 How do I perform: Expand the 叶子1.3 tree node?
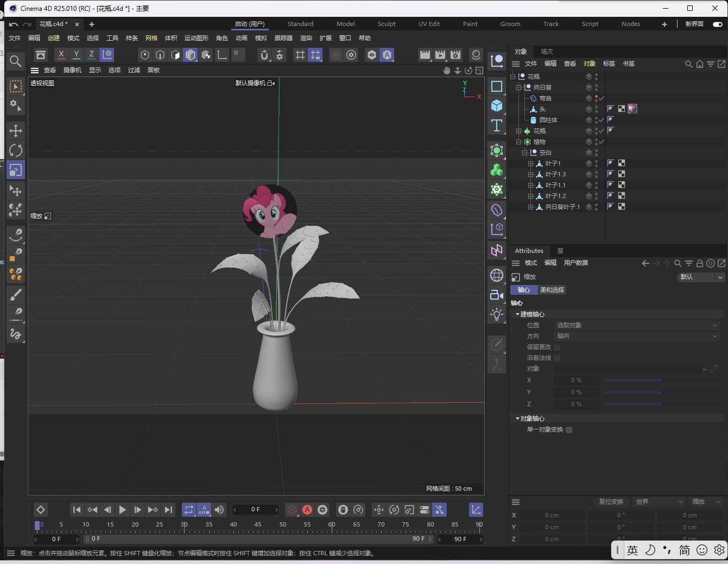(x=530, y=174)
